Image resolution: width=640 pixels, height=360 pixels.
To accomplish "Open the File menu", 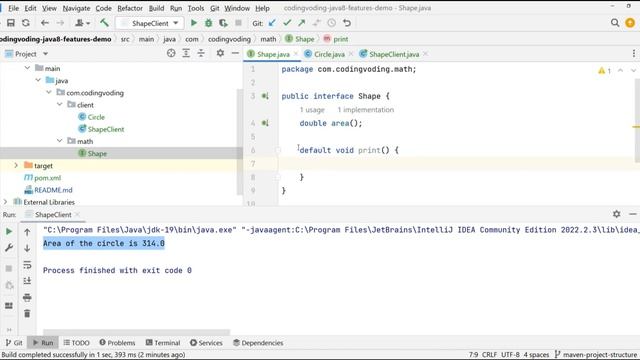I will (13, 8).
